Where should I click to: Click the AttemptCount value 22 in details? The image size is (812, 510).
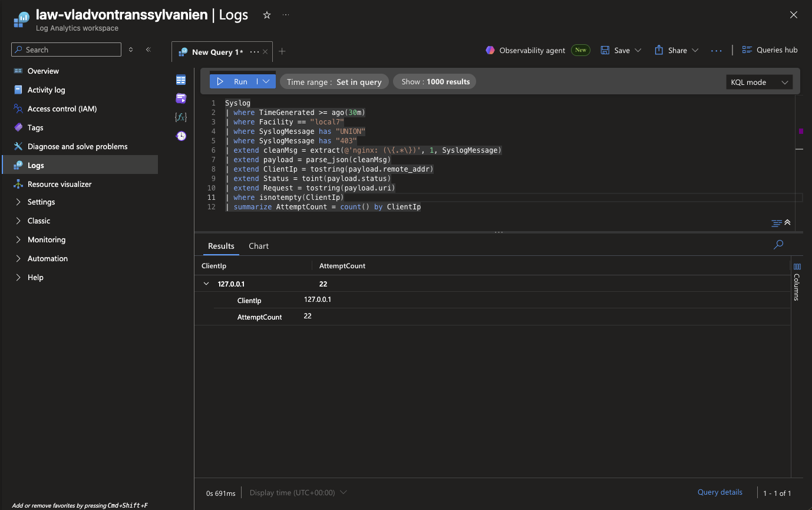308,316
